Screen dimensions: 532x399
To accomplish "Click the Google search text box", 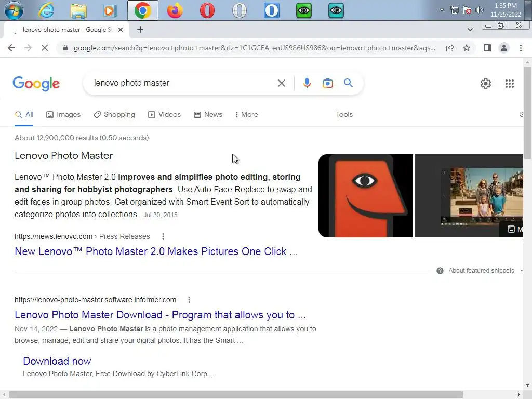I will point(183,83).
